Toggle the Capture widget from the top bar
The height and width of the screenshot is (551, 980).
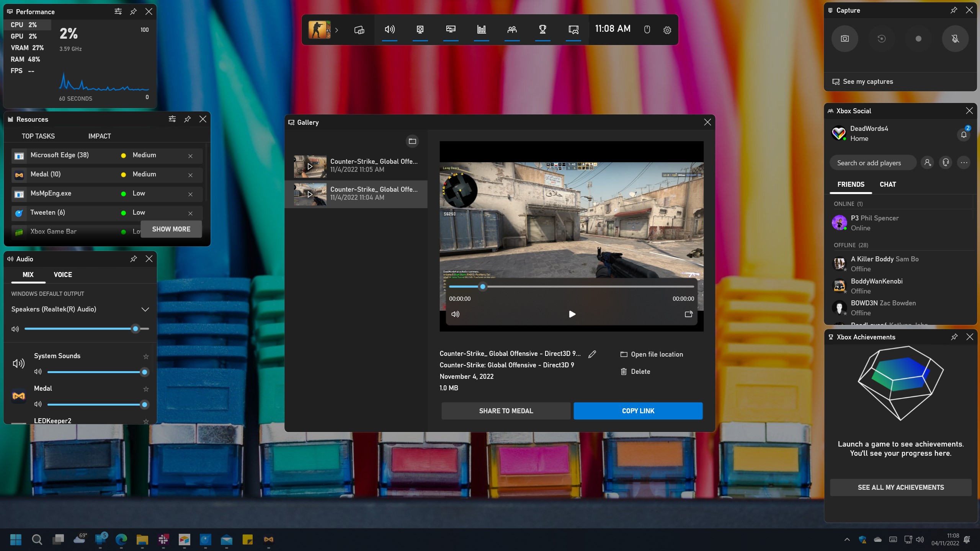[x=420, y=30]
